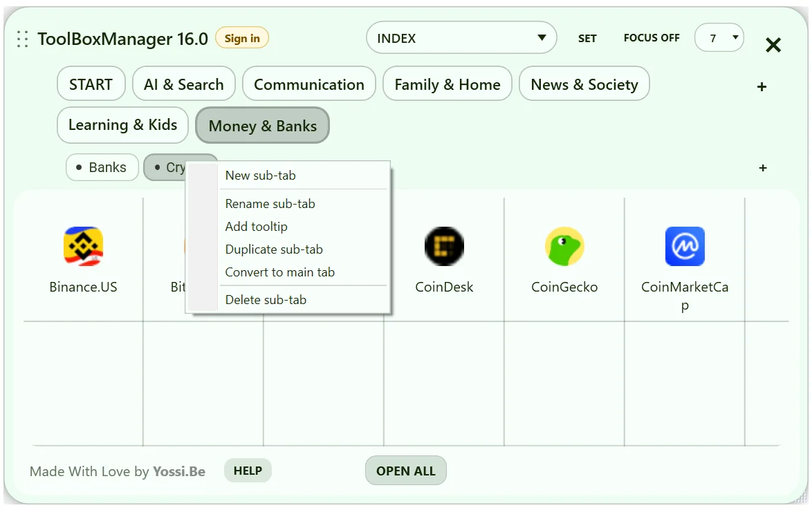Image resolution: width=812 pixels, height=510 pixels.
Task: Select the partially hidden Cry sub-tab
Action: (x=165, y=167)
